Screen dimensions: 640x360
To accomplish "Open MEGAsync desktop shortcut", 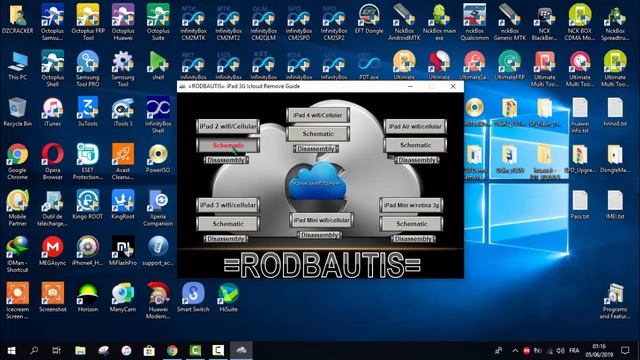I will (x=52, y=251).
